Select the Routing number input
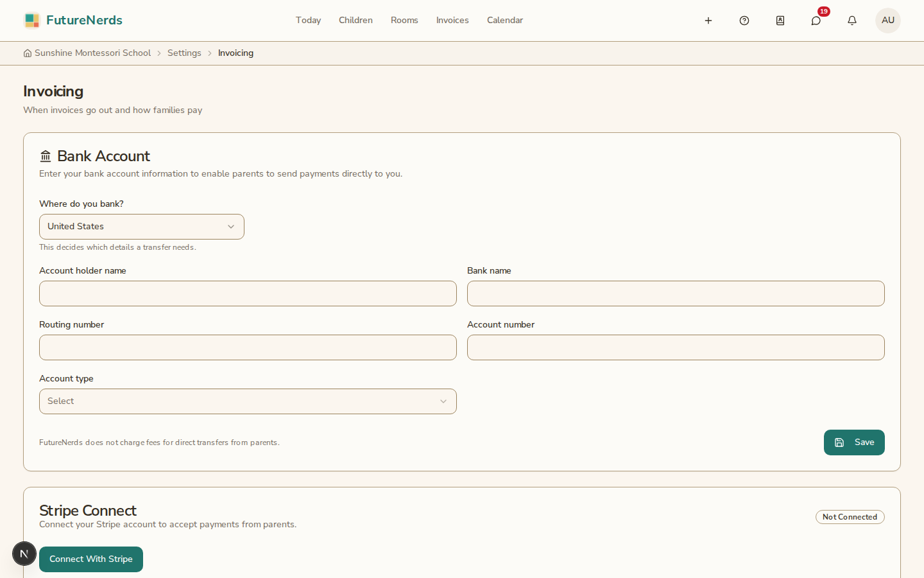The image size is (924, 578). tap(248, 347)
